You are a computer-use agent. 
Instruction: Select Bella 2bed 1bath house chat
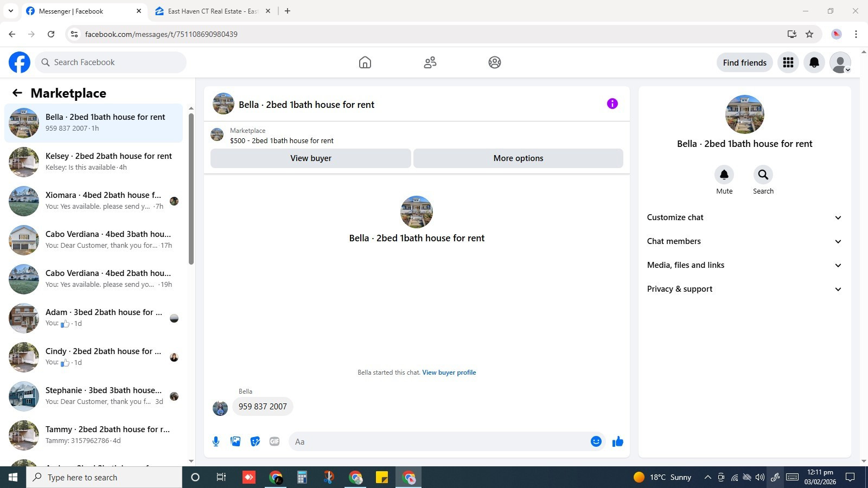(93, 123)
